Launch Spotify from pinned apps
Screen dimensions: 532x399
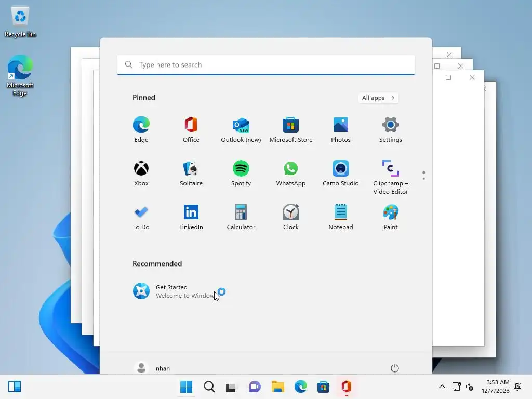point(241,174)
